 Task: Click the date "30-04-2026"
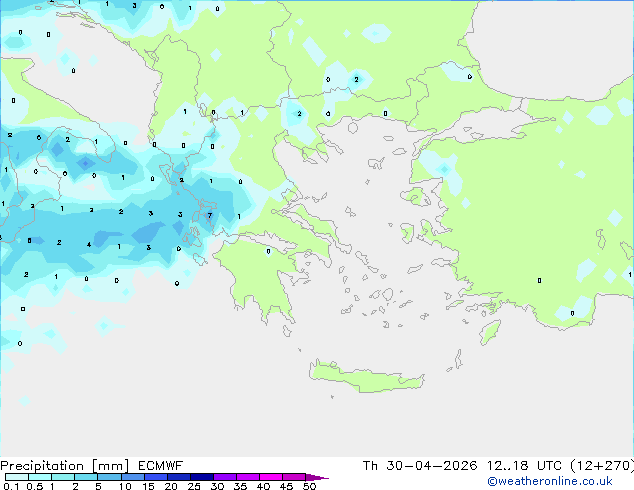pos(432,466)
